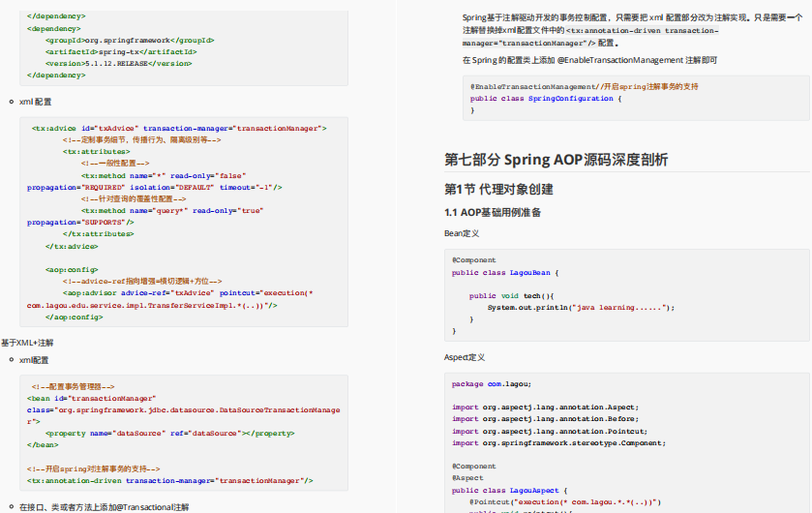Viewport: 812px width, 513px height.
Task: Click the 'Bean定义' label
Action: coord(462,233)
